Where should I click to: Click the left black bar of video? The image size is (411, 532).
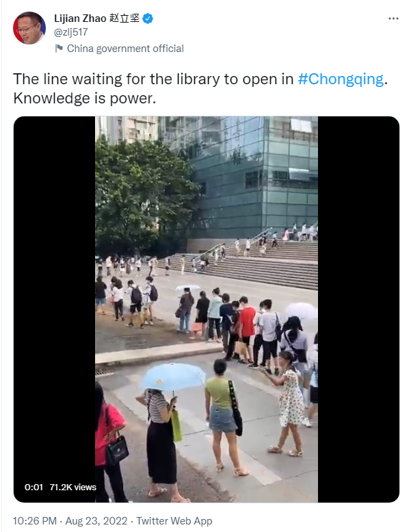coord(54,299)
